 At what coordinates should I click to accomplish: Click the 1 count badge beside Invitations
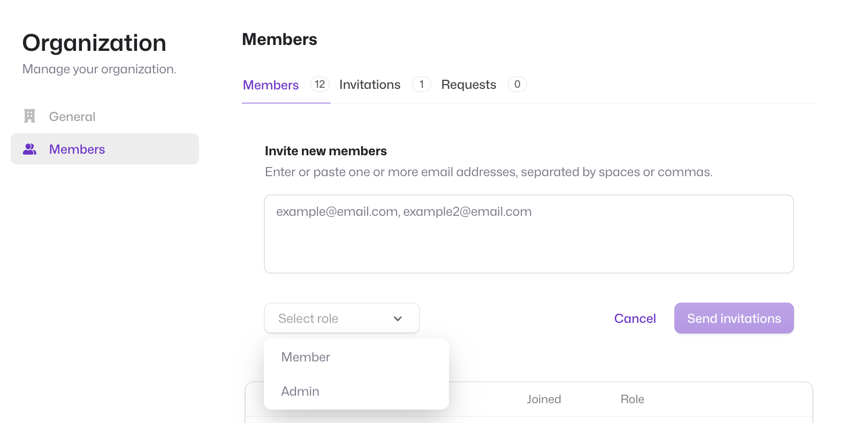click(422, 84)
